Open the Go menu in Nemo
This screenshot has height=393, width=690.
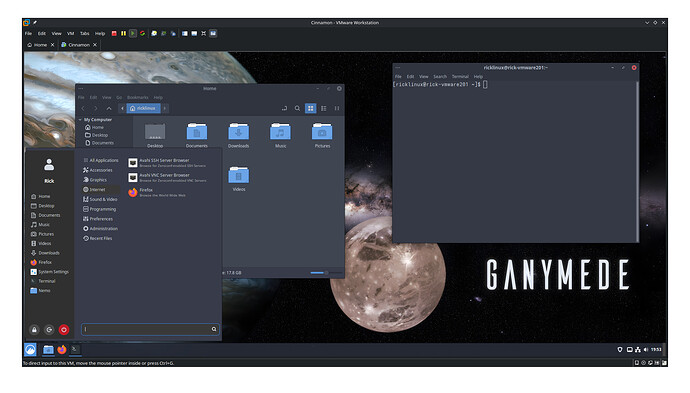119,98
